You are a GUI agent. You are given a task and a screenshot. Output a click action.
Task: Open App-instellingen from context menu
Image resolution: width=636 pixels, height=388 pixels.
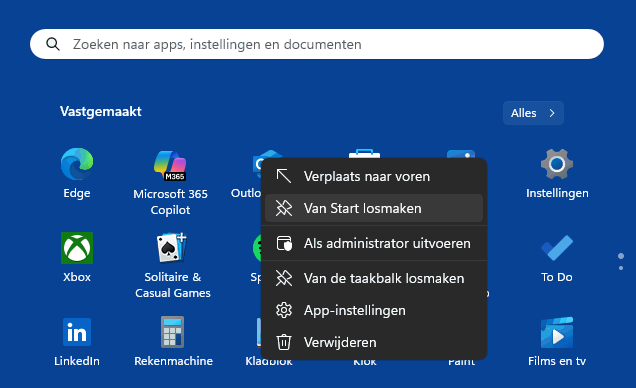[374, 310]
